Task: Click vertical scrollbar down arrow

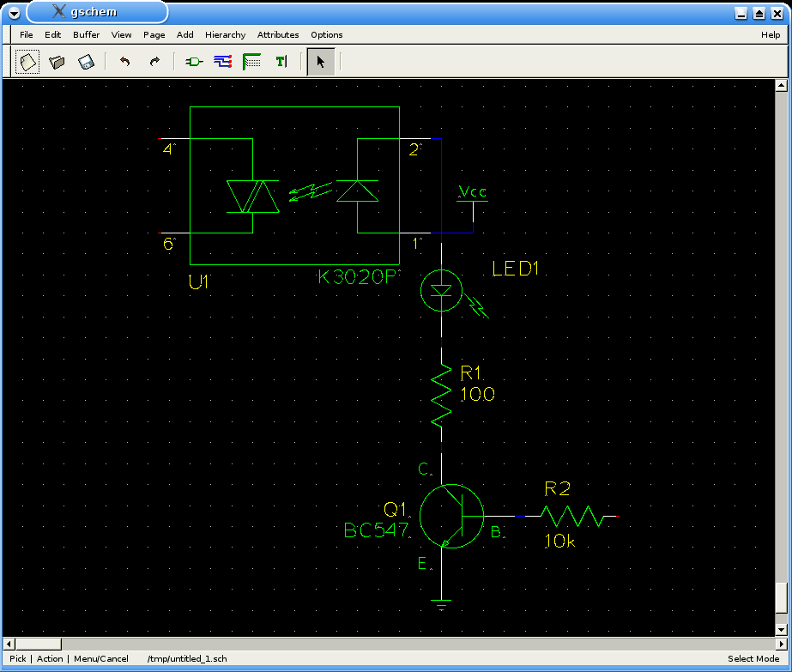Action: tap(781, 629)
